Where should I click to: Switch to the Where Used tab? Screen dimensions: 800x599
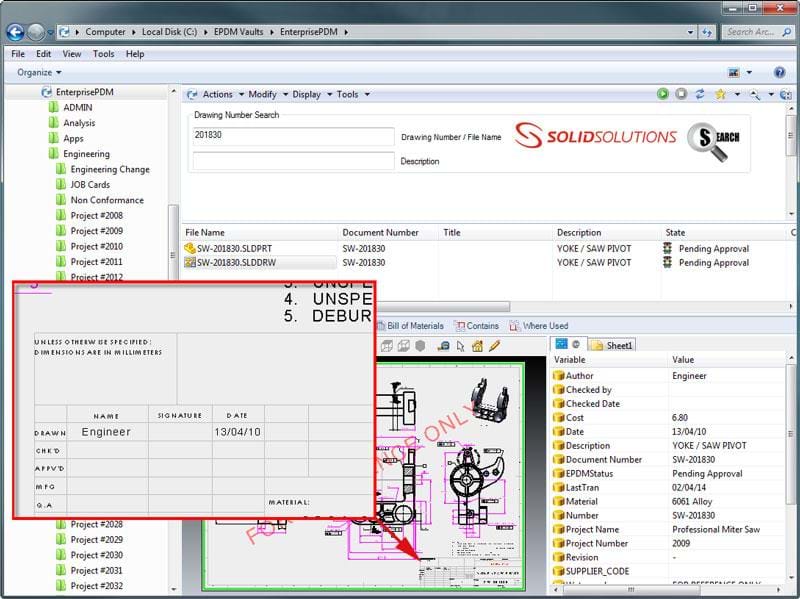[x=544, y=326]
